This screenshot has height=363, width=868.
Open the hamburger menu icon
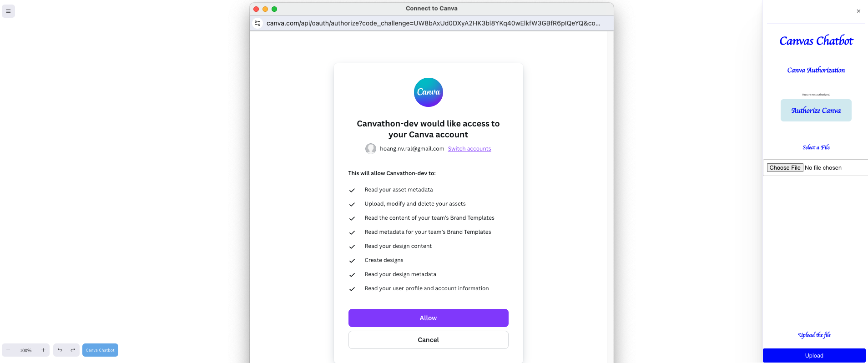(x=8, y=11)
